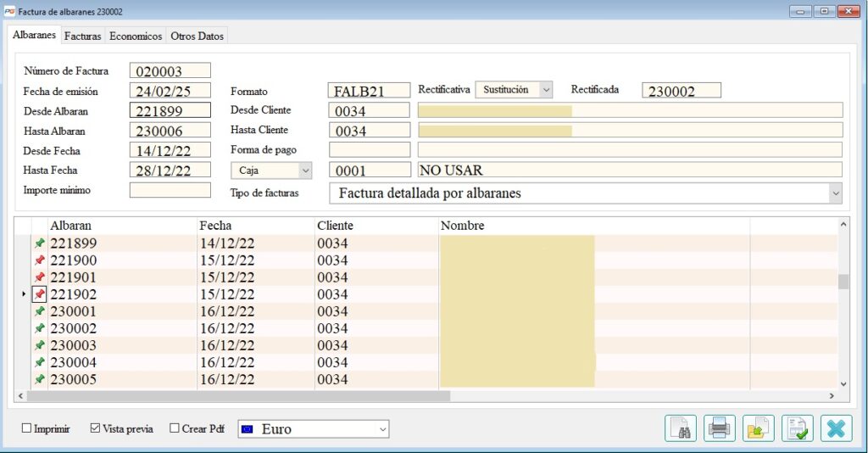Toggle the green pin on albaran 230001
Screen dimensions: 868x453
coord(39,311)
